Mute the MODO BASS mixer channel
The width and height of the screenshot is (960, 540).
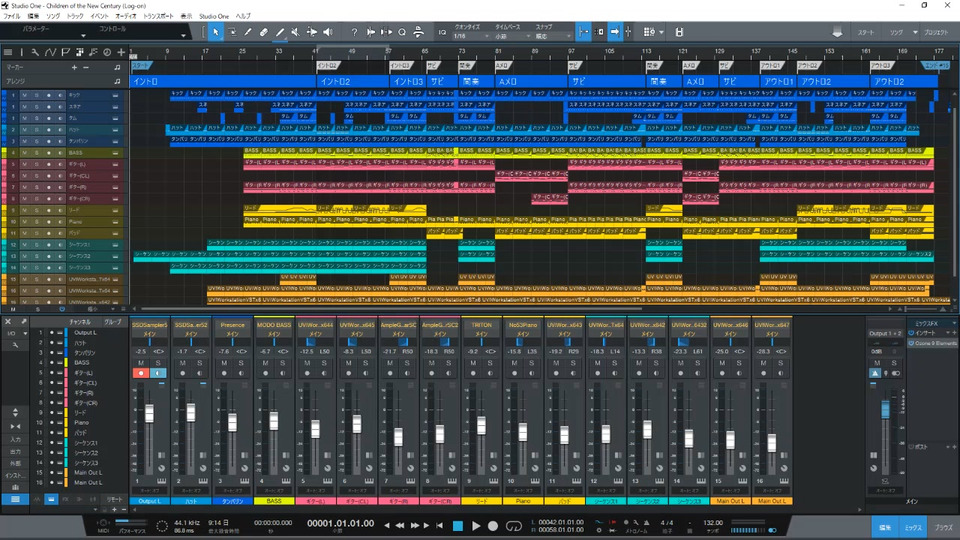click(x=265, y=364)
